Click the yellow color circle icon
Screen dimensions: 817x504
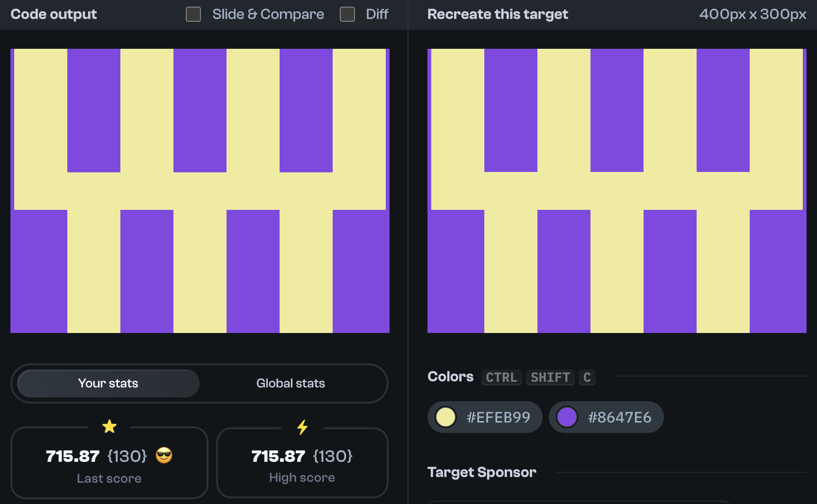click(445, 417)
